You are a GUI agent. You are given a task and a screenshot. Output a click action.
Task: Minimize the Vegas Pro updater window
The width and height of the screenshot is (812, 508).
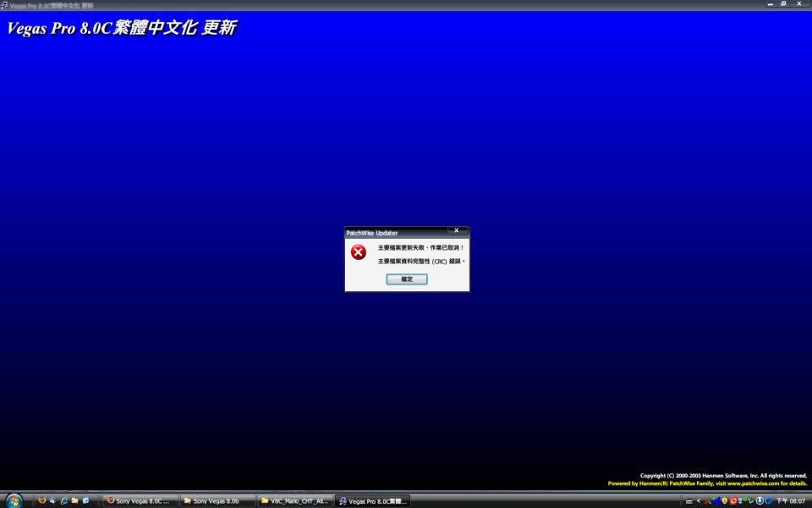(x=771, y=4)
